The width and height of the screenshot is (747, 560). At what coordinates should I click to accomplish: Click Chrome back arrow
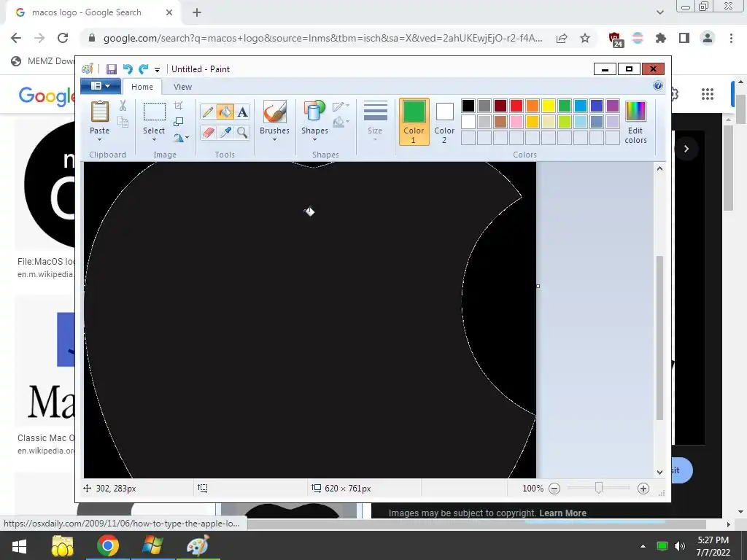[x=16, y=38]
